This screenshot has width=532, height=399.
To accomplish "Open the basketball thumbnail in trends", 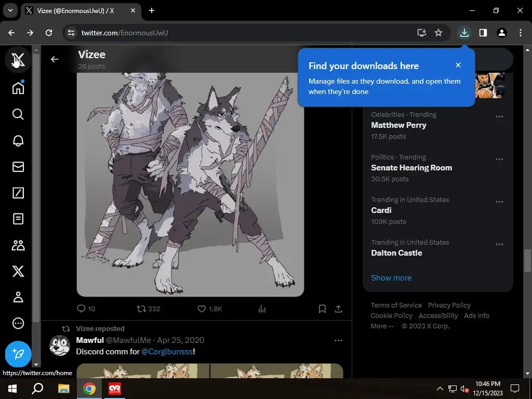I will [x=489, y=85].
